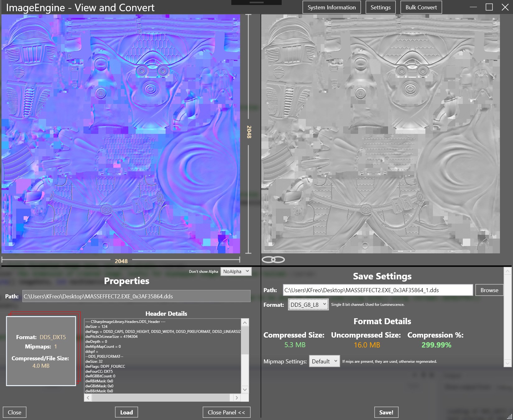Click the header details scroll-right arrow
The height and width of the screenshot is (420, 513).
point(237,398)
